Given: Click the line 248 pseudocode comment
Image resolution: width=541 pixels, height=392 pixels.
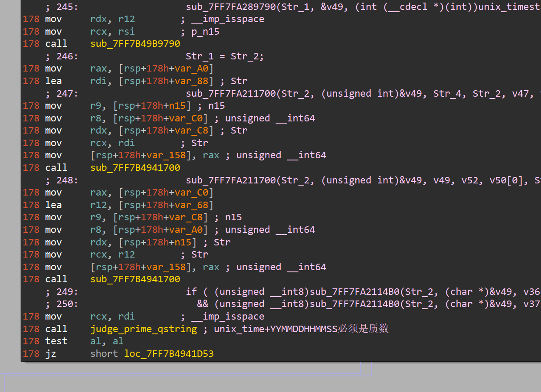Looking at the screenshot, I should click(293, 180).
